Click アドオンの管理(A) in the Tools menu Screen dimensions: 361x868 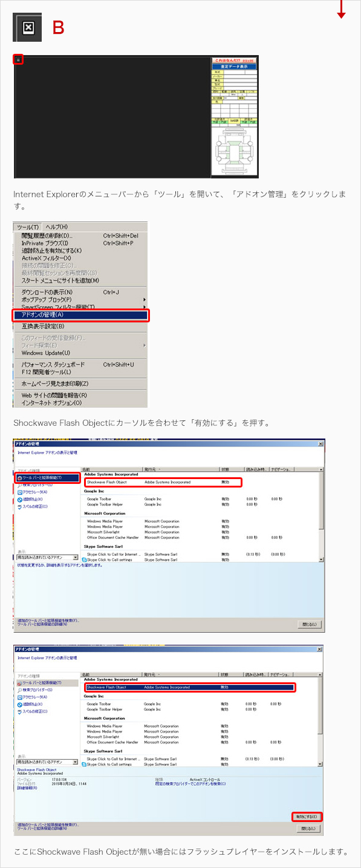tap(80, 315)
